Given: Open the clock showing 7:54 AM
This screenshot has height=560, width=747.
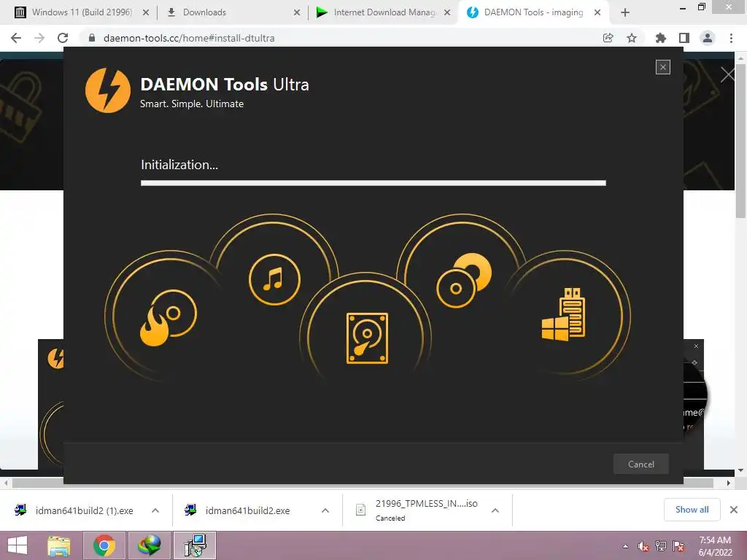Looking at the screenshot, I should [715, 546].
